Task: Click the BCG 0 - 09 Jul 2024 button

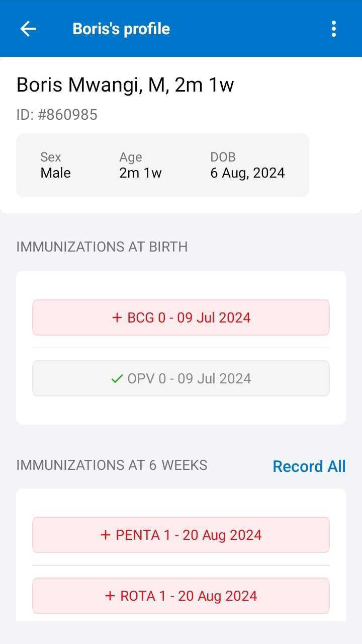Action: pos(181,317)
